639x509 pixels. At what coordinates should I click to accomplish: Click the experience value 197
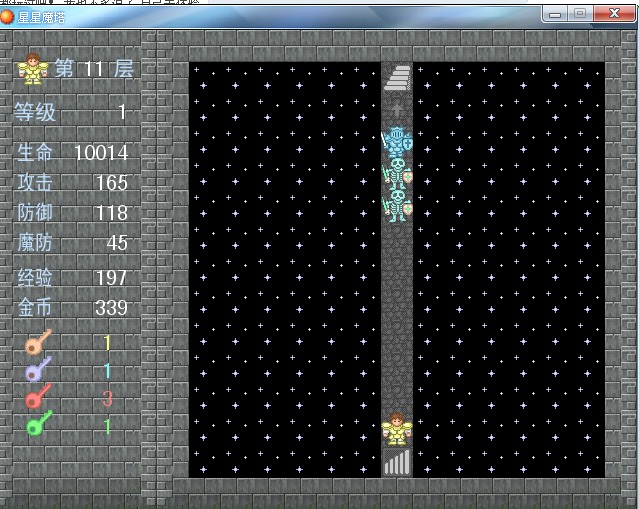pyautogui.click(x=111, y=278)
